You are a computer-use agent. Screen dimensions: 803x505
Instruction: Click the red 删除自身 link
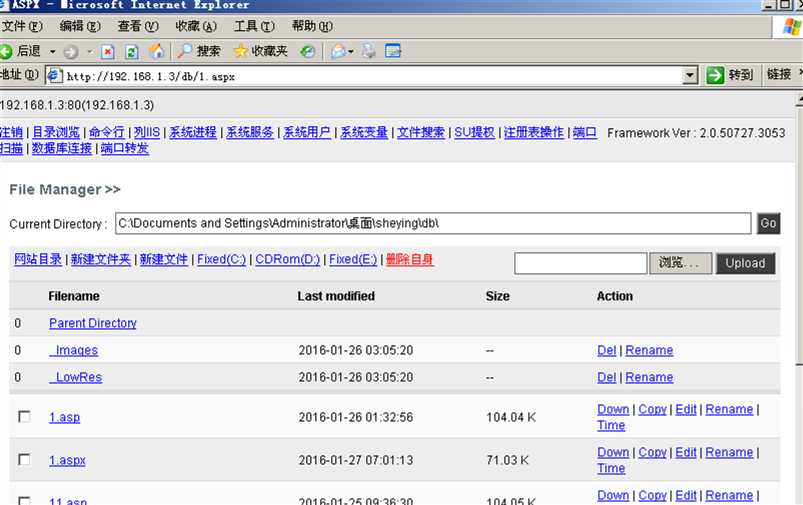click(x=410, y=259)
